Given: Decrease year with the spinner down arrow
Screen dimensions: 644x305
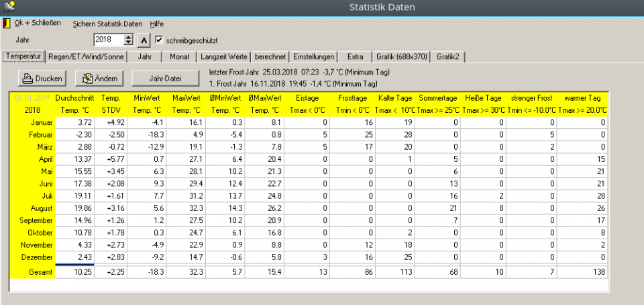Looking at the screenshot, I should pyautogui.click(x=129, y=44).
